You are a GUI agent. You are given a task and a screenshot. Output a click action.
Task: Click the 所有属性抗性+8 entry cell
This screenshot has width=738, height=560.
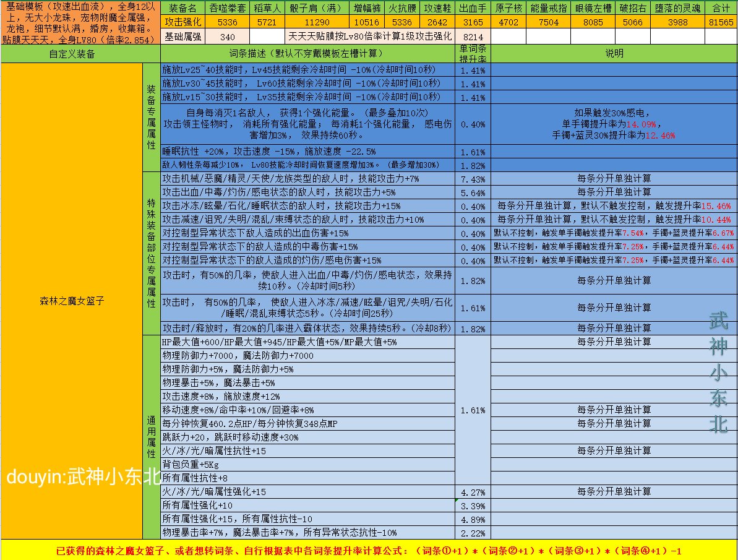click(308, 478)
